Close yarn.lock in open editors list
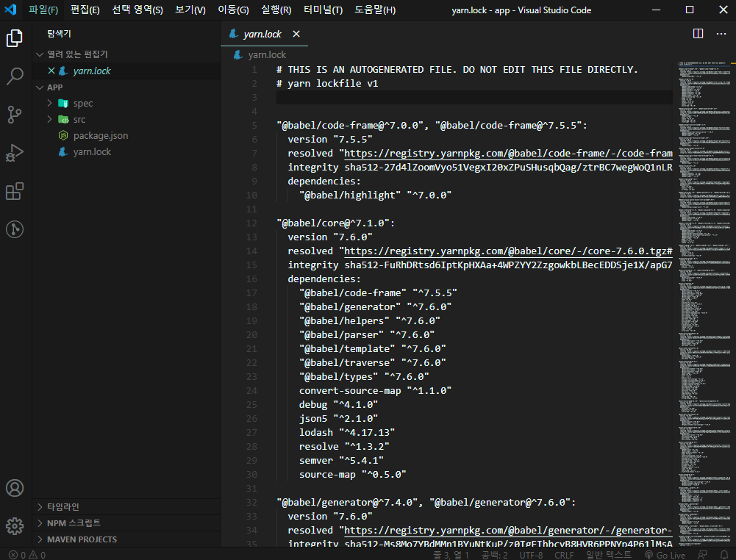The height and width of the screenshot is (560, 736). tap(51, 71)
